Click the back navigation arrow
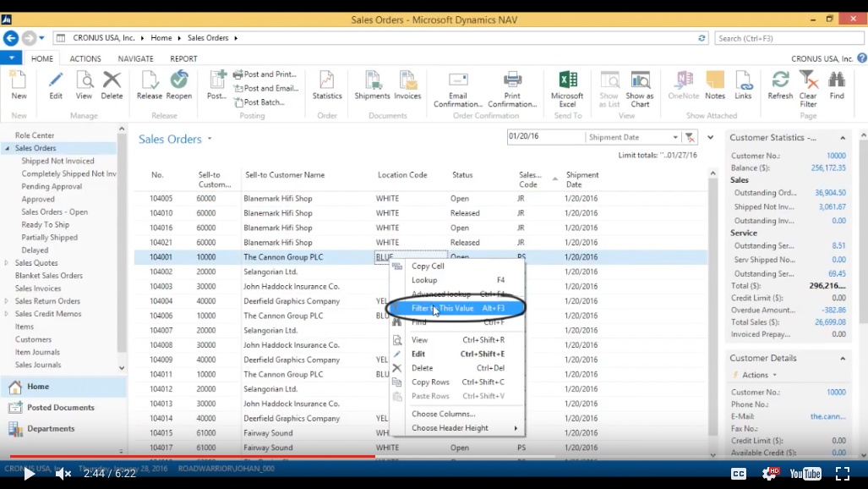Screen dimensions: 868x489 (x=11, y=38)
